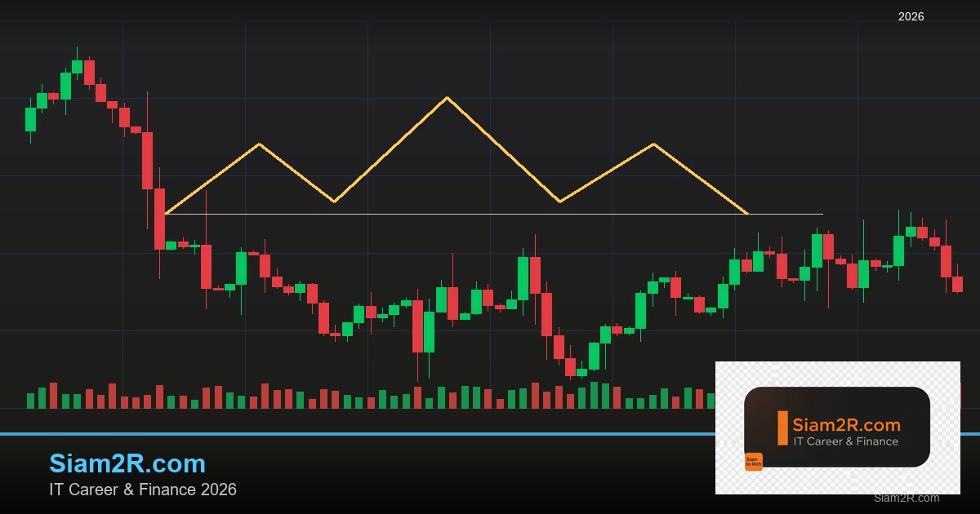980x514 pixels.
Task: Click the second trough of the yellow pattern
Action: coord(559,202)
